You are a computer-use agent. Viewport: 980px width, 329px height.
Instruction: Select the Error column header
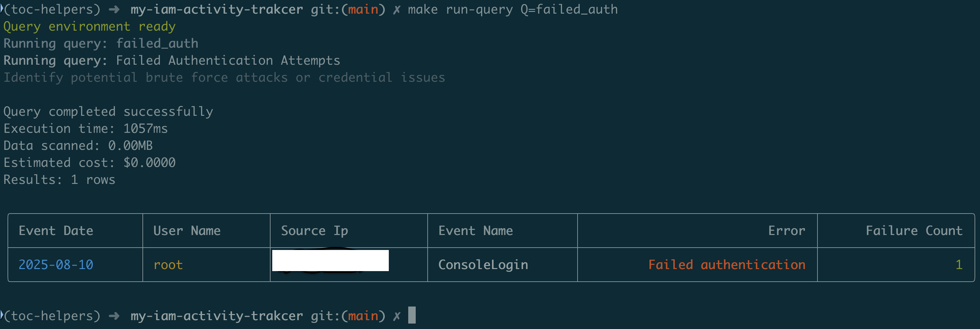[x=786, y=231]
